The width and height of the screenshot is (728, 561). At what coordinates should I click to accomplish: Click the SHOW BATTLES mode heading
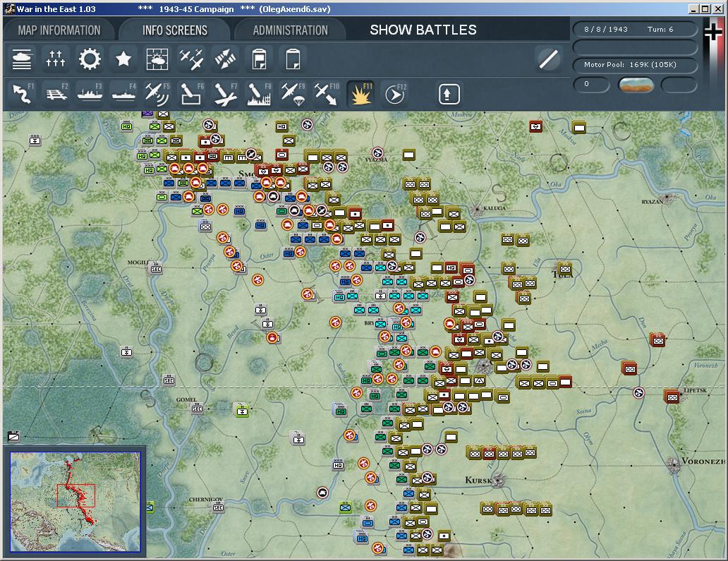pyautogui.click(x=423, y=30)
